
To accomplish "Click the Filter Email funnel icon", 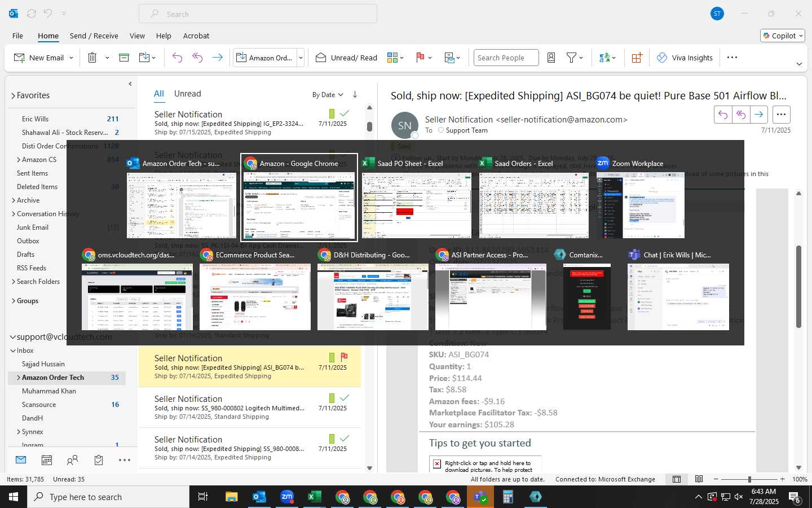I will 571,58.
